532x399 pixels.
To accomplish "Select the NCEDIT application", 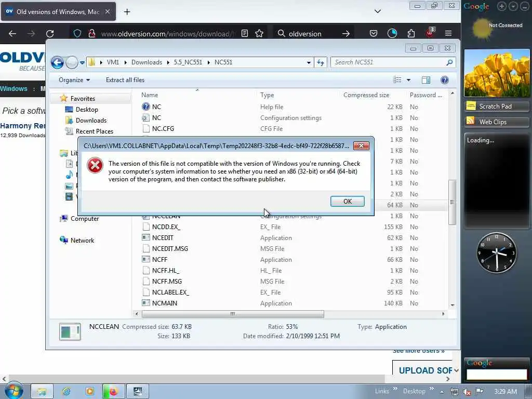I will click(x=163, y=237).
